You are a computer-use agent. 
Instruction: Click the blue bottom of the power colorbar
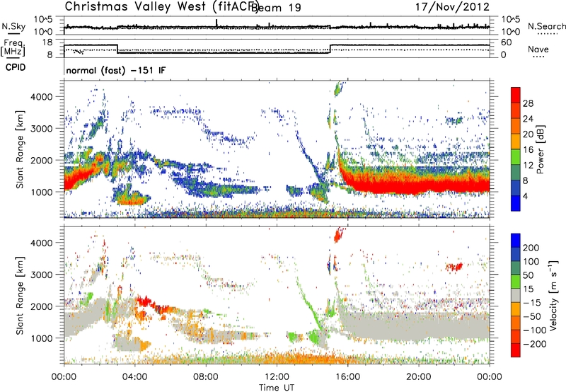pos(516,203)
